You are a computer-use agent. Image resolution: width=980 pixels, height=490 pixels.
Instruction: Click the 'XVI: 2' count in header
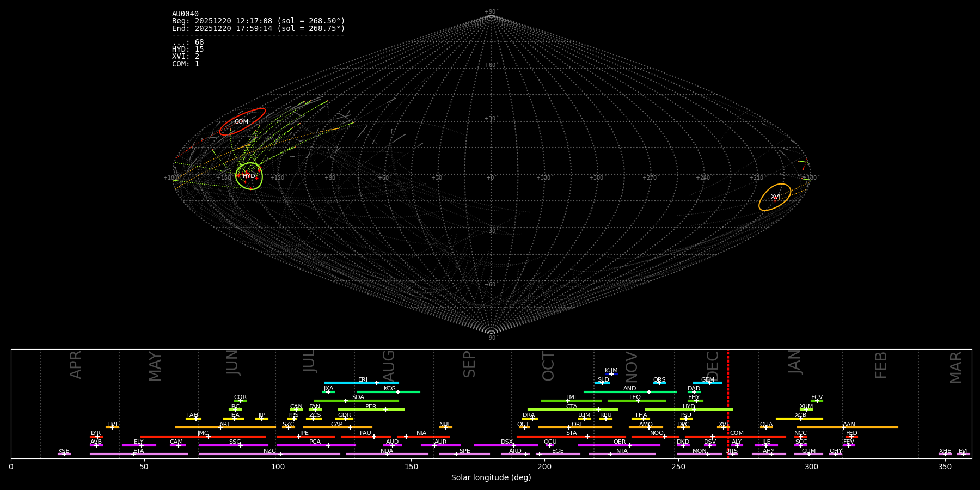[186, 57]
